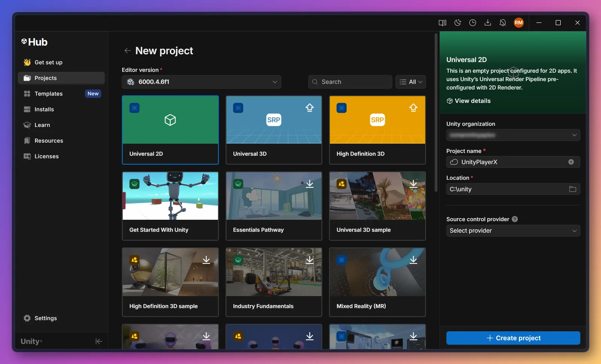Open the Get set up page
Screen dimensions: 601x364
61,62
